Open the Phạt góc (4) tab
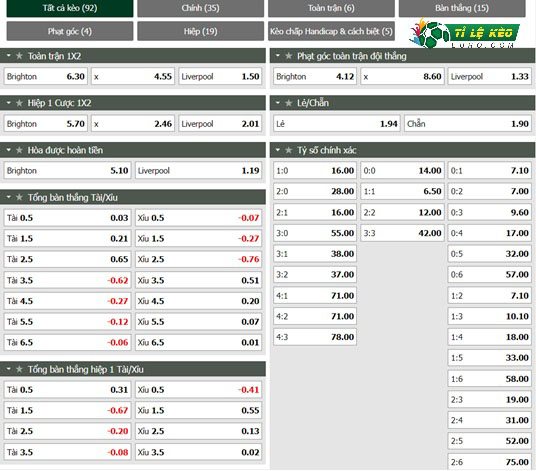This screenshot has height=471, width=536. [70, 31]
